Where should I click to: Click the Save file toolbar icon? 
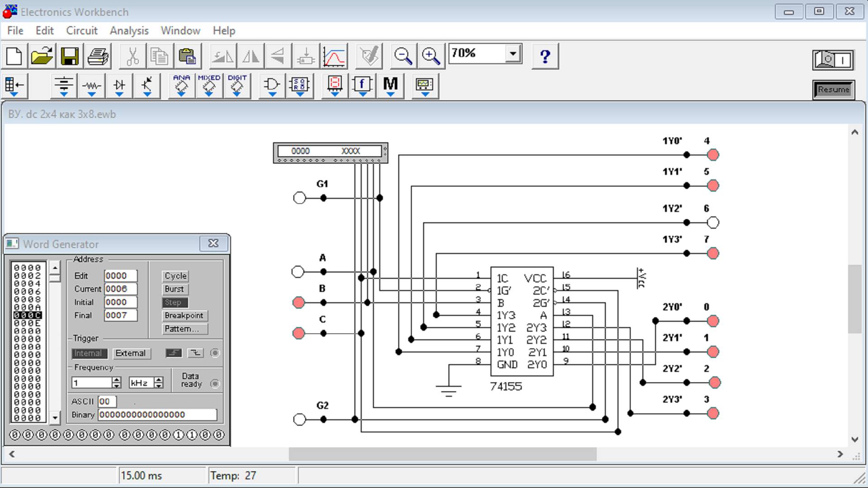(x=70, y=57)
